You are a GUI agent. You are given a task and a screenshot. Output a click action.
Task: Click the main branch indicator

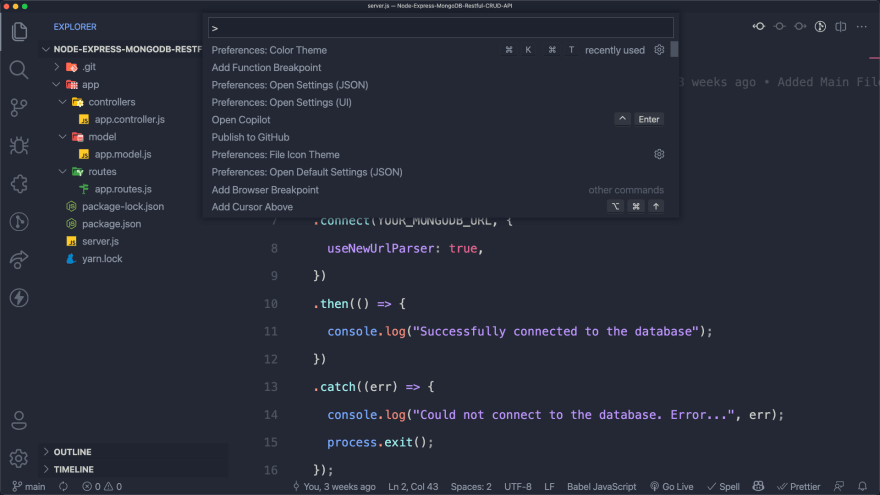tap(29, 486)
